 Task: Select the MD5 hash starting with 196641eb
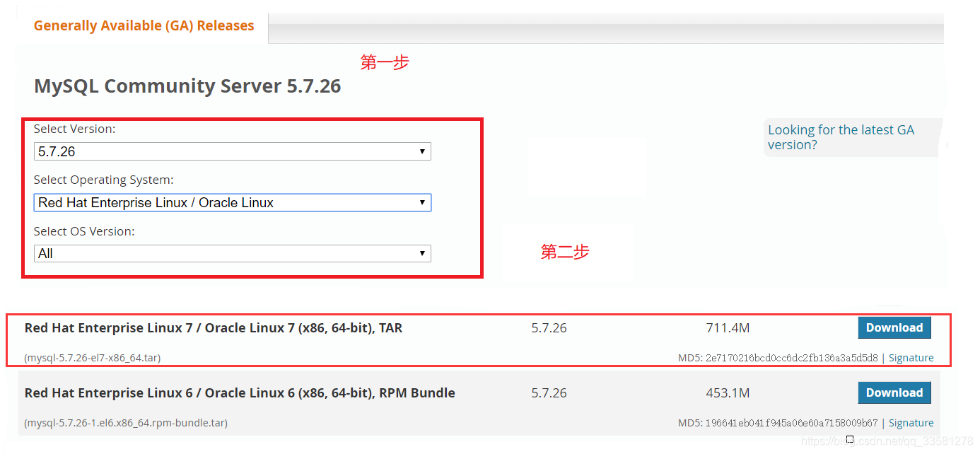pyautogui.click(x=791, y=423)
